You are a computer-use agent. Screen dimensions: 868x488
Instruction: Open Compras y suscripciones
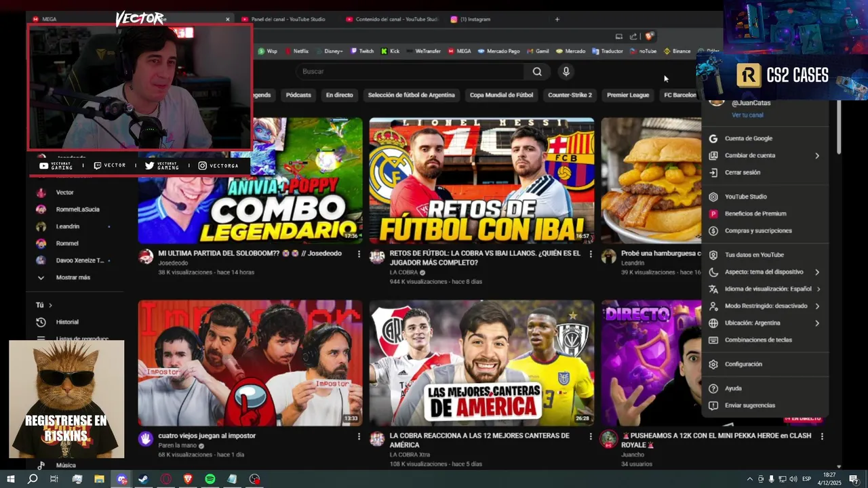(x=765, y=230)
